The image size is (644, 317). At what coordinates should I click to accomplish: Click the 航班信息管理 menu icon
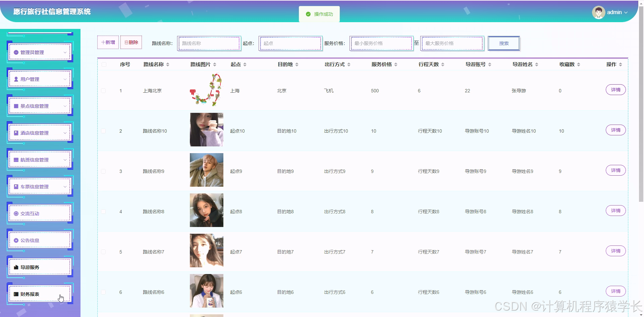(x=16, y=160)
